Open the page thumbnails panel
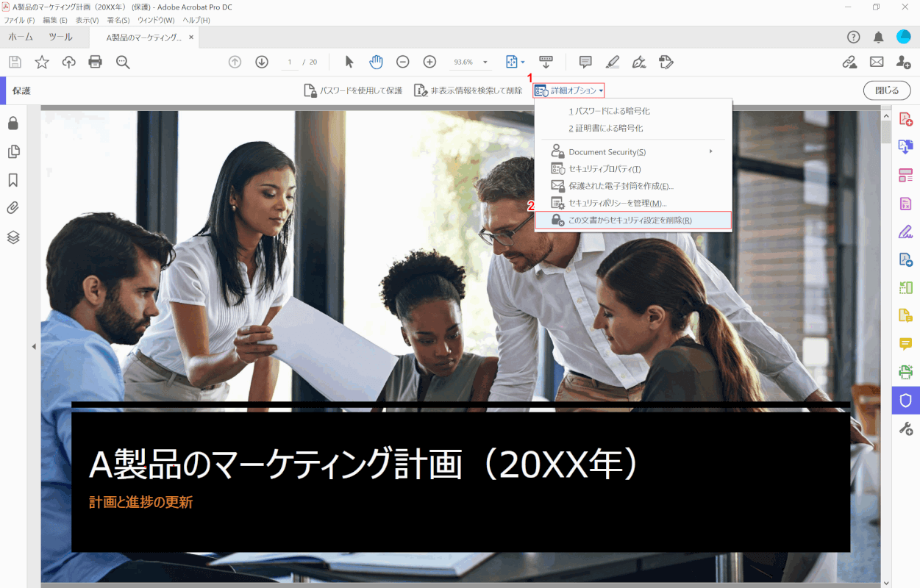This screenshot has width=920, height=588. pos(12,151)
